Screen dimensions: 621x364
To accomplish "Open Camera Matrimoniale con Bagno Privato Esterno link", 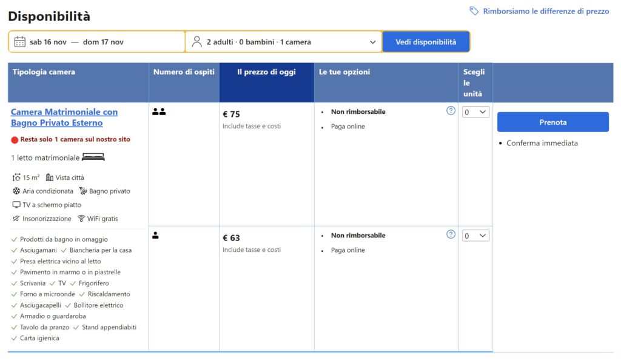I will 64,117.
